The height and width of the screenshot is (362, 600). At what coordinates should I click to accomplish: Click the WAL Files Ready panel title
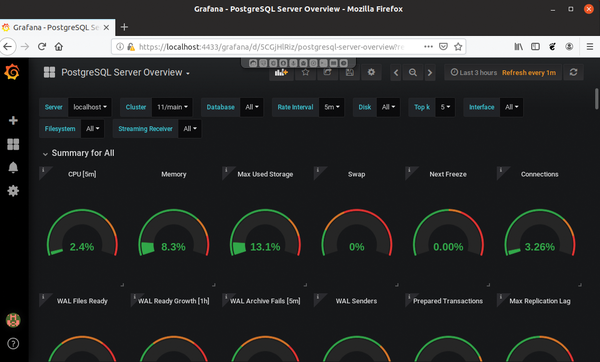pyautogui.click(x=82, y=301)
